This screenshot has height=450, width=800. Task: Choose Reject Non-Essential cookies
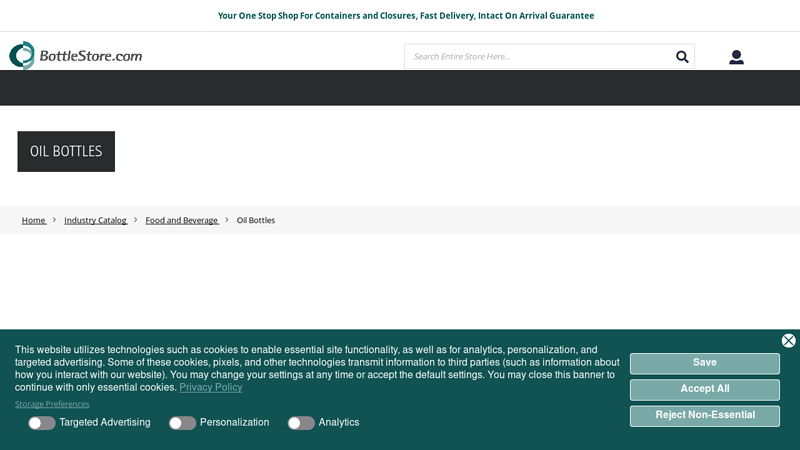704,415
